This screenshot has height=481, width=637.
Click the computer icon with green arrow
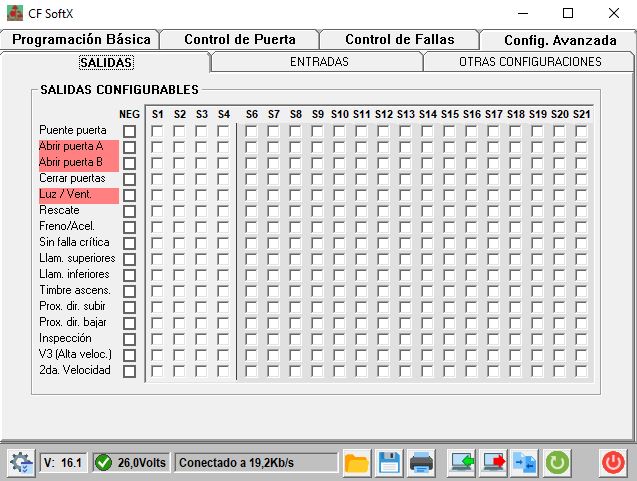[461, 462]
